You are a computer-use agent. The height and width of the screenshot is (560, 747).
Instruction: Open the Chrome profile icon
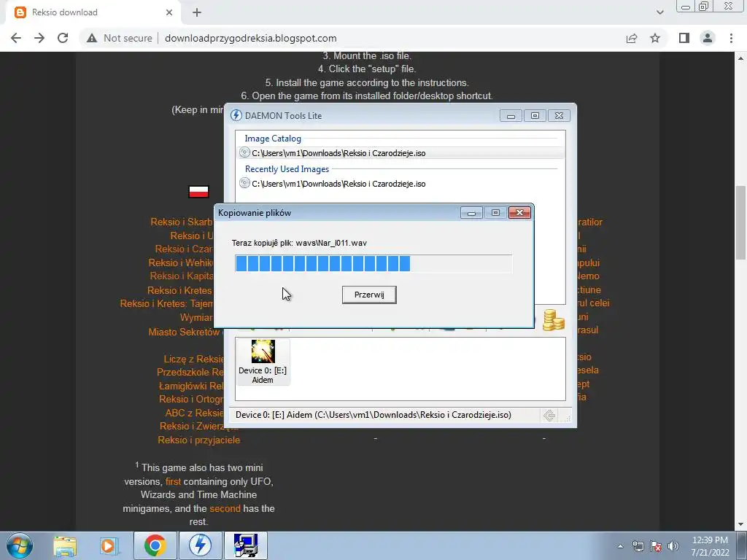[708, 38]
